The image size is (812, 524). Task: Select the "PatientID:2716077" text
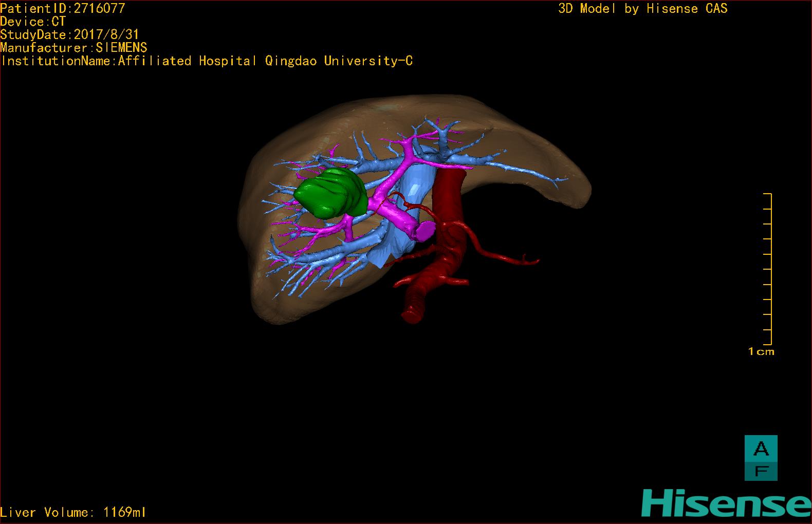(63, 8)
